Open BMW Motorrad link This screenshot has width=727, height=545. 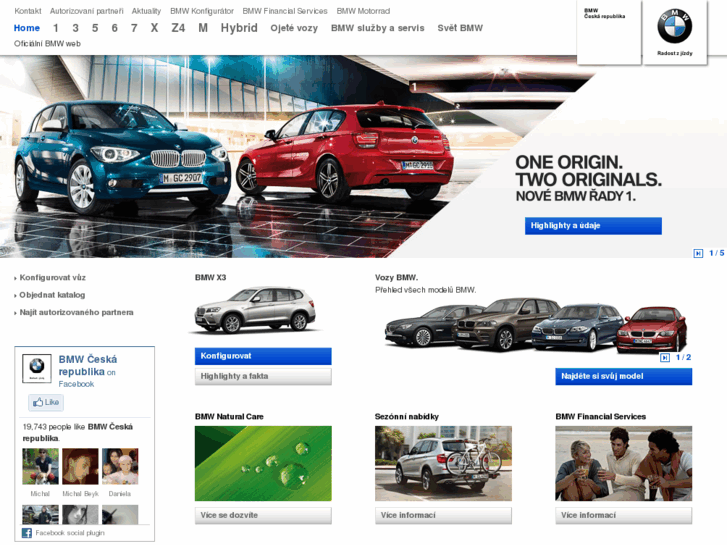pyautogui.click(x=363, y=11)
